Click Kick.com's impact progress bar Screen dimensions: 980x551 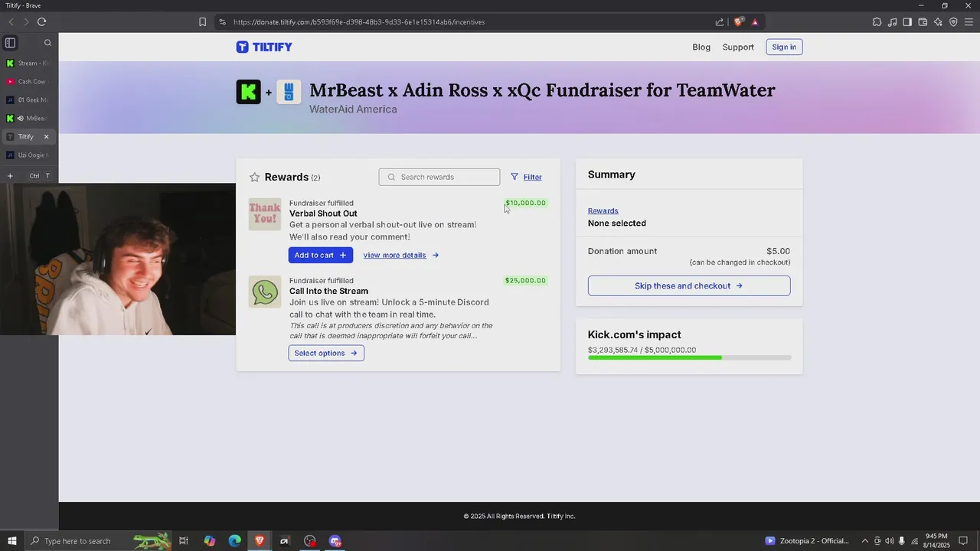click(x=689, y=357)
